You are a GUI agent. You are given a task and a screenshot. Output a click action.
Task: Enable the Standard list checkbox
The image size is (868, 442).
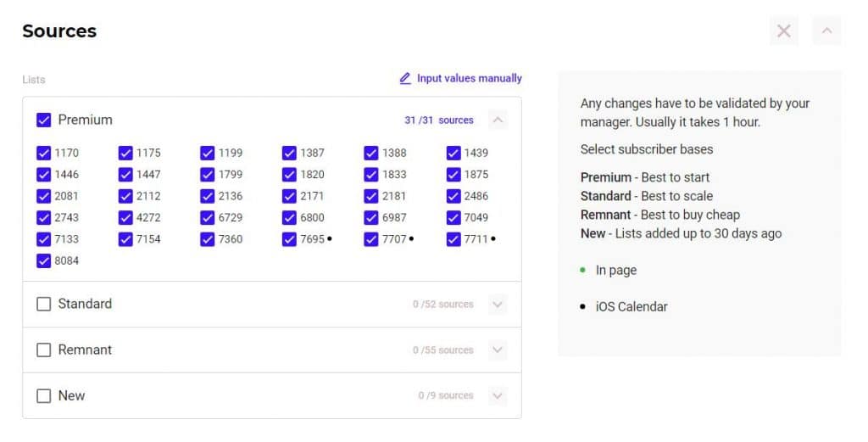[x=44, y=304]
